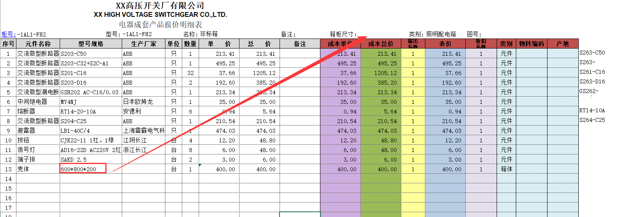Click the 箱体 category cell
Viewport: 644px width, 217px height.
[x=506, y=169]
